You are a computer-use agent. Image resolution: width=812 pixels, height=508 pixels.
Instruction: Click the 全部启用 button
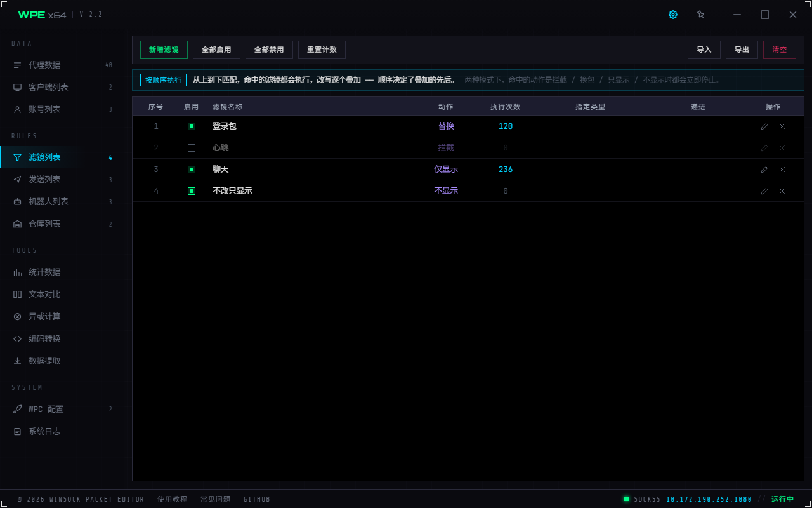pos(216,50)
